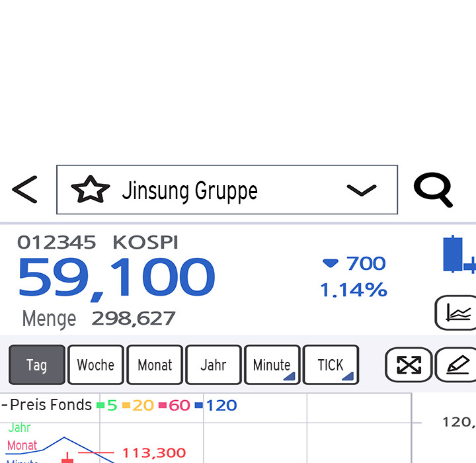Click the yellow 20 moving-average legend
The image size is (476, 463).
tap(138, 405)
